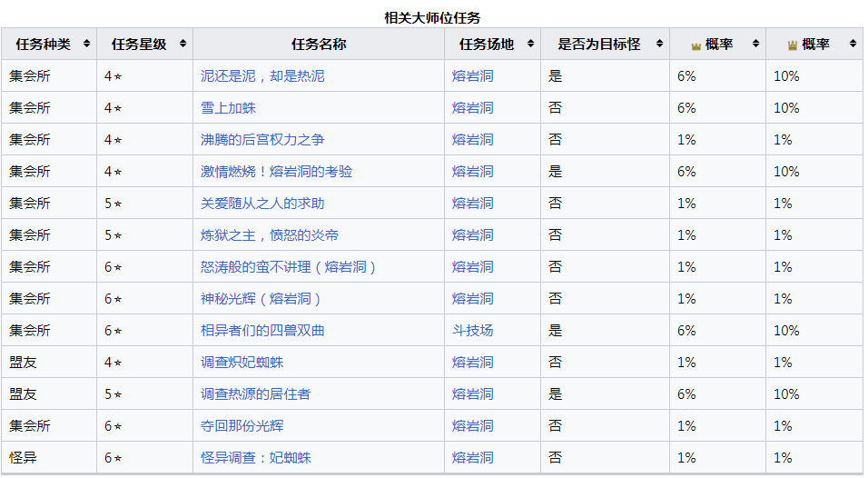Open 炼狱之主，愤怒的炎帝 quest link

(x=270, y=235)
